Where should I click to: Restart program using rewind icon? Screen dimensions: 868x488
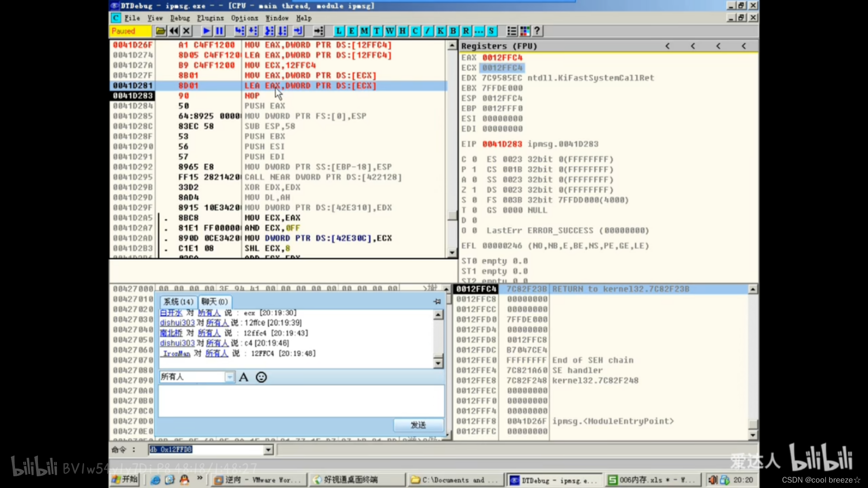174,31
